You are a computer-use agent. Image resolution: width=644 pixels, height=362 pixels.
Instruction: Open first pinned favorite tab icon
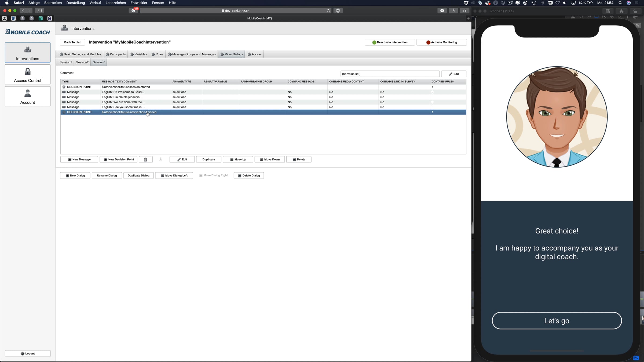5,19
